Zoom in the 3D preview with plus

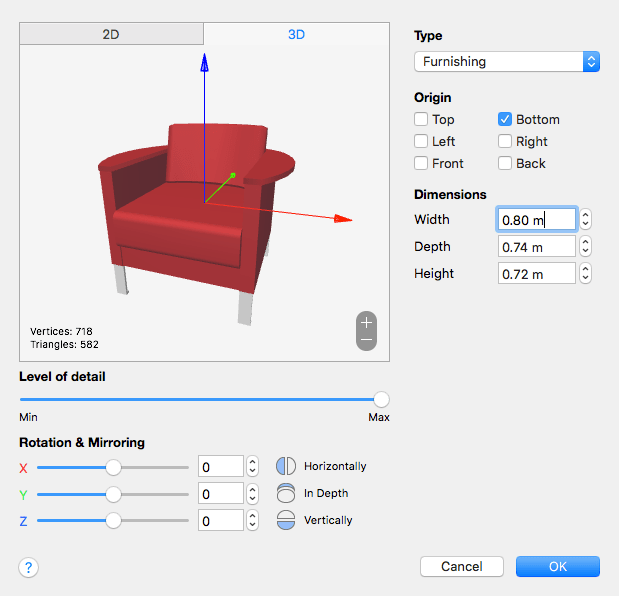[366, 322]
